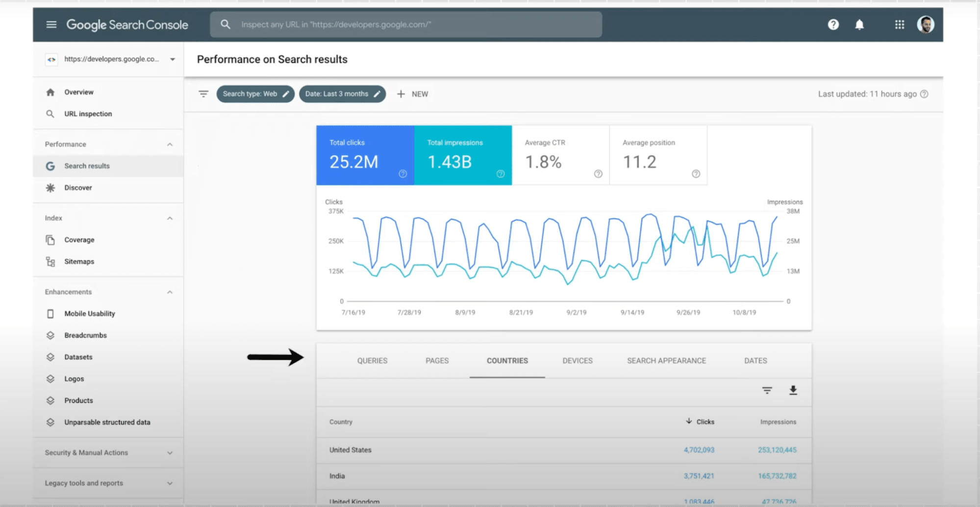Screen dimensions: 980x507
Task: Open the Google apps grid
Action: pos(899,25)
